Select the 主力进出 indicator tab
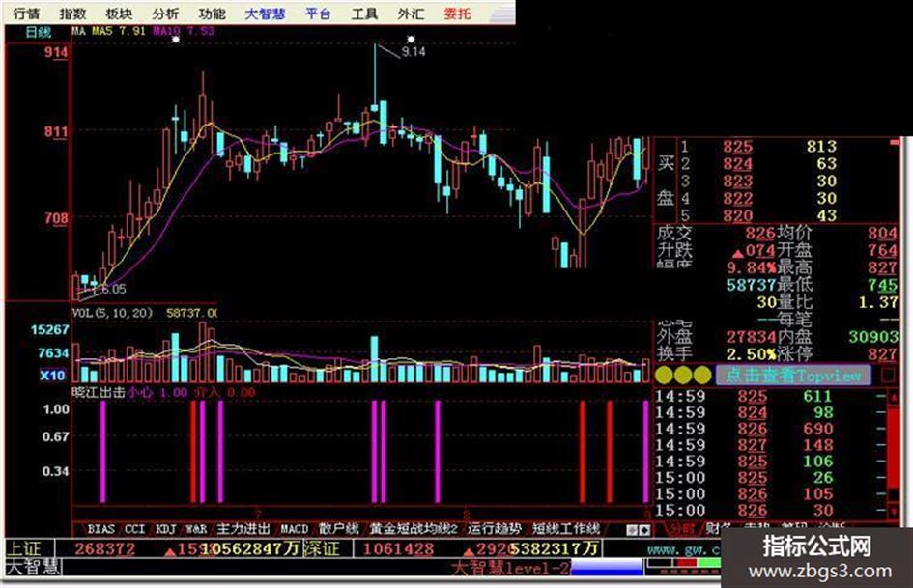The image size is (913, 588). click(x=243, y=528)
